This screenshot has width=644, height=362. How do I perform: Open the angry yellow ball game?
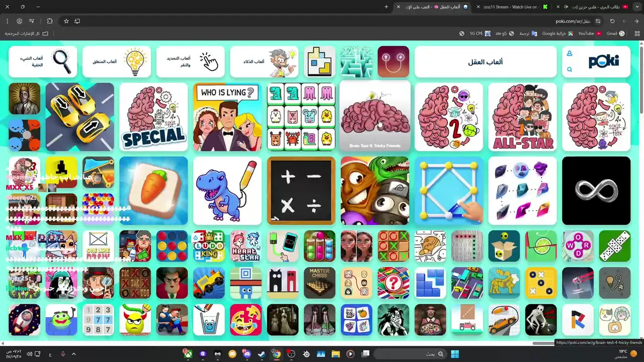pyautogui.click(x=135, y=320)
